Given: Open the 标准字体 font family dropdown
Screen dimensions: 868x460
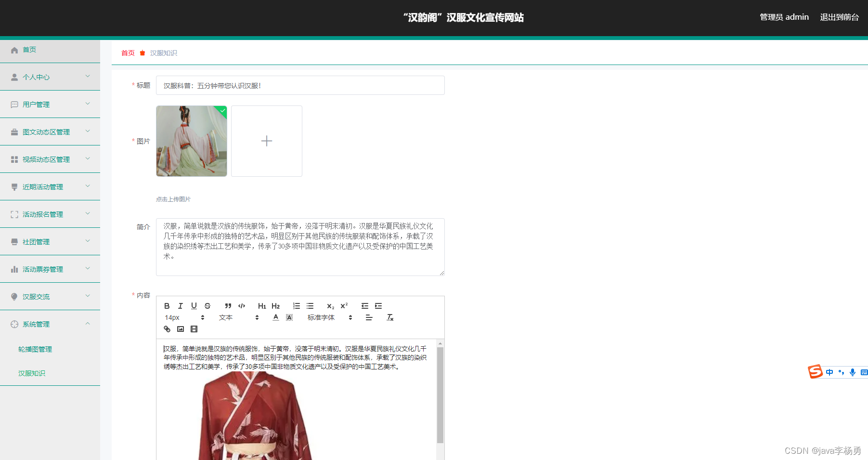Looking at the screenshot, I should (330, 317).
